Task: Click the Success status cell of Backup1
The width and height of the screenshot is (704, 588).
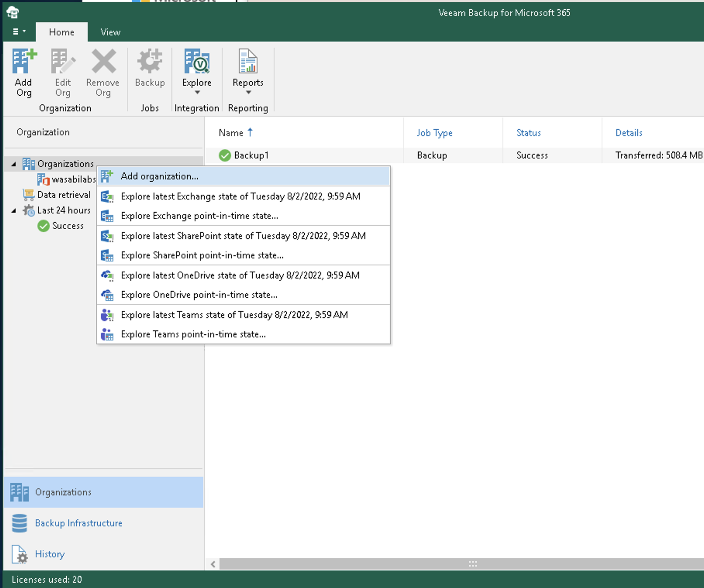Action: (532, 155)
